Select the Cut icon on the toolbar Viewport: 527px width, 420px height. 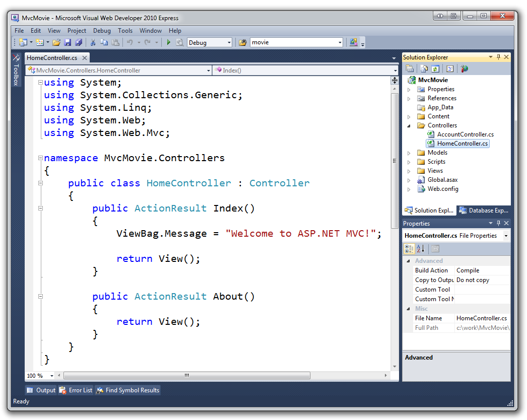(94, 42)
